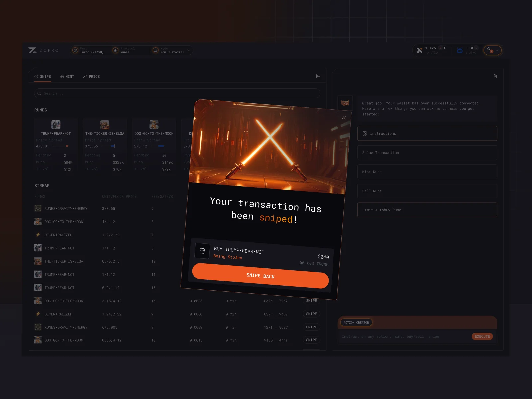Select the Mint Rune suggestion
The width and height of the screenshot is (532, 399).
point(427,172)
